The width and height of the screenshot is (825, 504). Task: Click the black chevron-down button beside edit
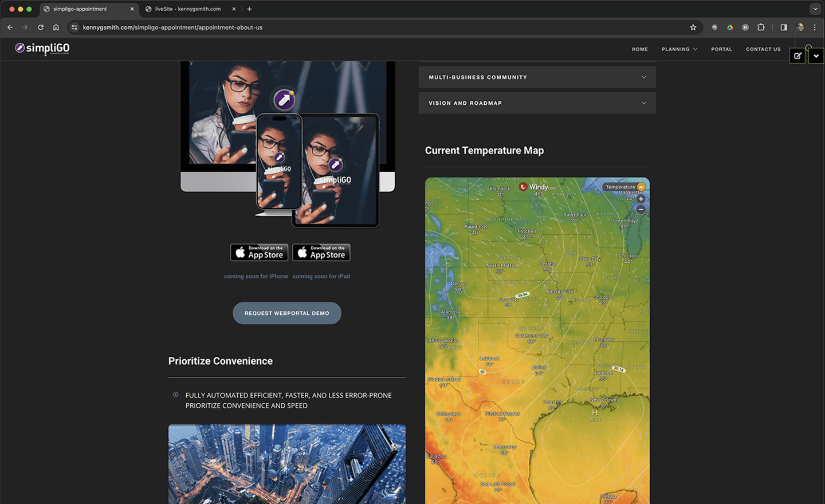coord(816,56)
